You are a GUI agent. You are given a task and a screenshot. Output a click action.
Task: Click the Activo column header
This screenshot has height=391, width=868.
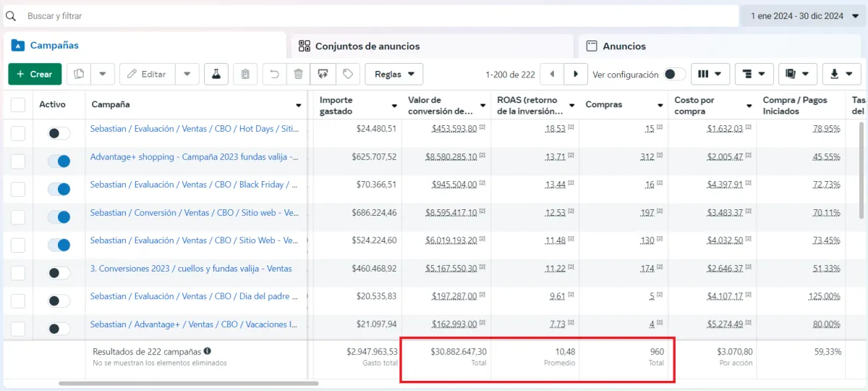tap(52, 105)
